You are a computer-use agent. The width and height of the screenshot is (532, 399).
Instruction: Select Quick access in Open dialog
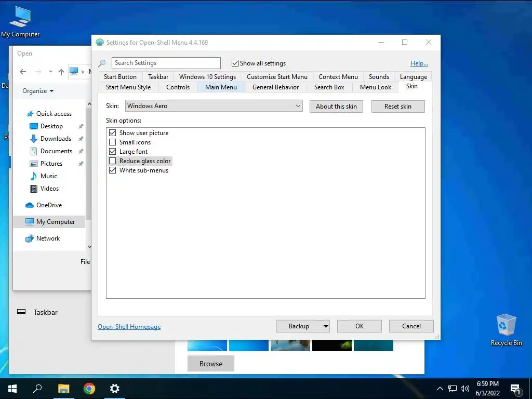click(x=49, y=114)
